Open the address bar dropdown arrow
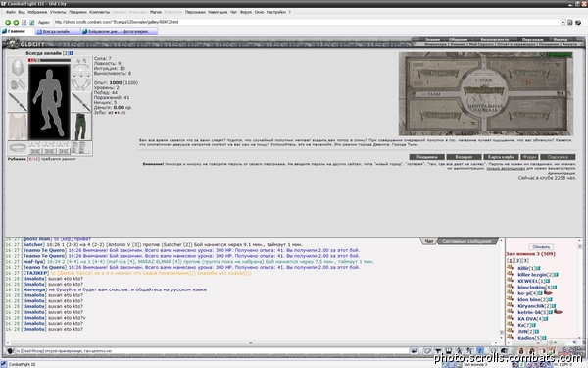The height and width of the screenshot is (368, 588). (563, 23)
